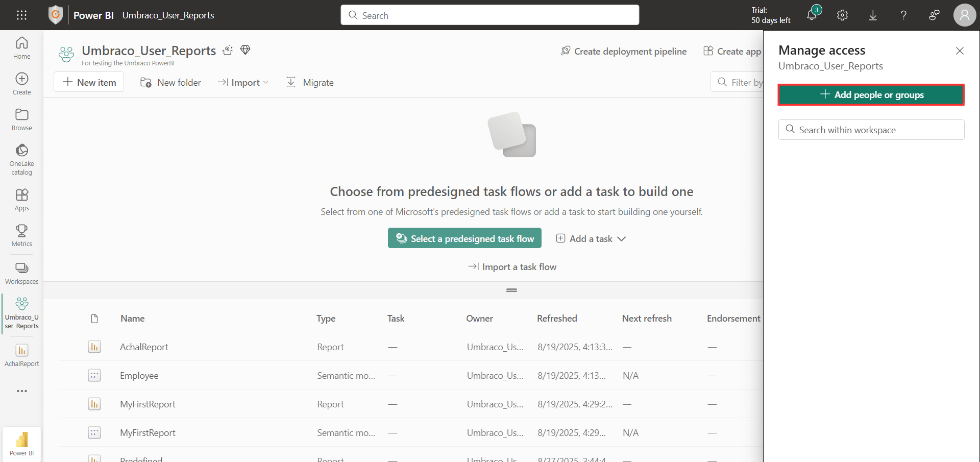Focus the top Search box
The height and width of the screenshot is (462, 980).
click(490, 15)
